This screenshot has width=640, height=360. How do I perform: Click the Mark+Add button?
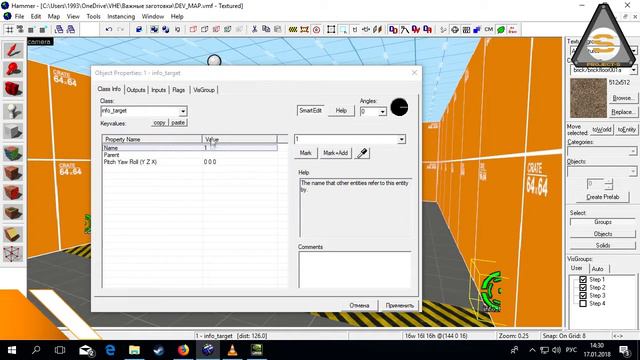tap(335, 153)
